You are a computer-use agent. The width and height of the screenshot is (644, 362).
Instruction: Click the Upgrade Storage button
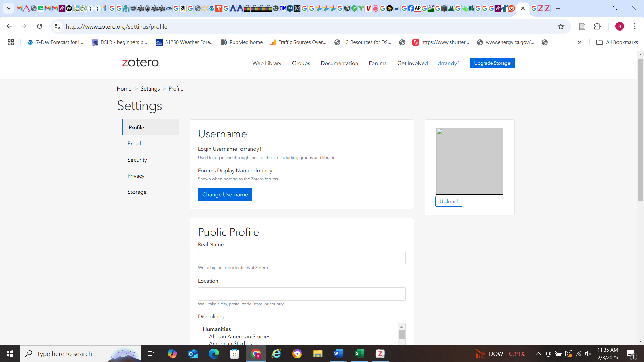click(492, 63)
